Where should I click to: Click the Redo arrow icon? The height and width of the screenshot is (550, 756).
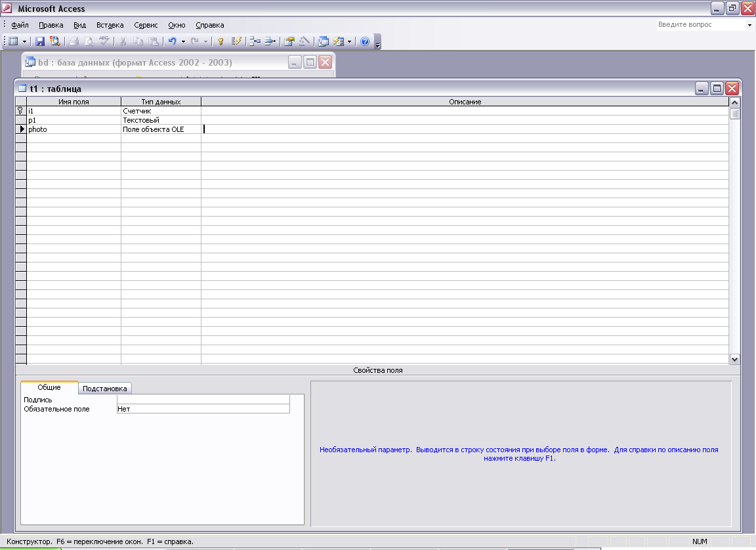tap(195, 41)
